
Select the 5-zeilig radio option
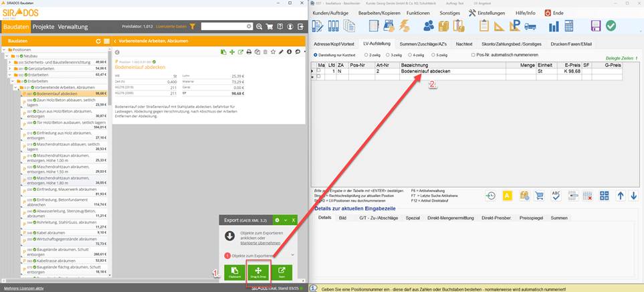pos(433,55)
